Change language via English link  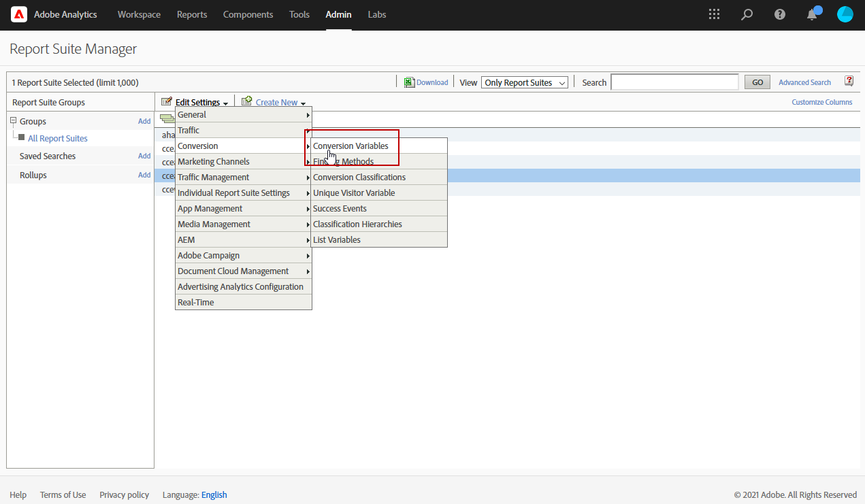(x=214, y=494)
